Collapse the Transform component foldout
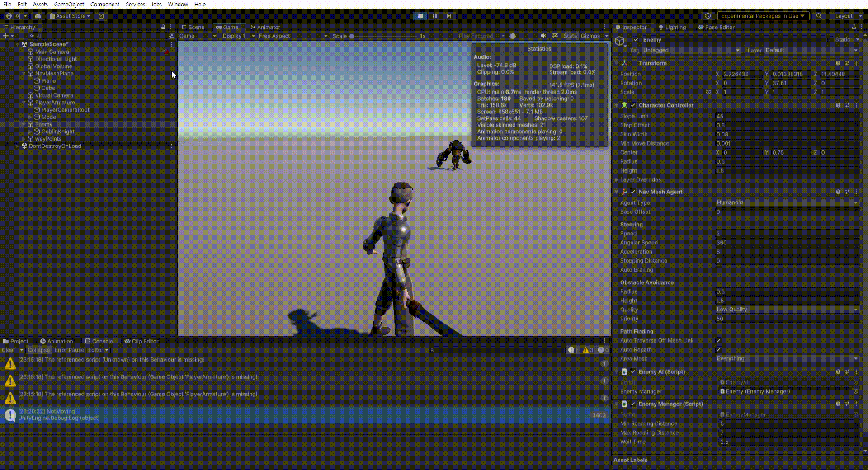The width and height of the screenshot is (868, 470). click(x=617, y=63)
